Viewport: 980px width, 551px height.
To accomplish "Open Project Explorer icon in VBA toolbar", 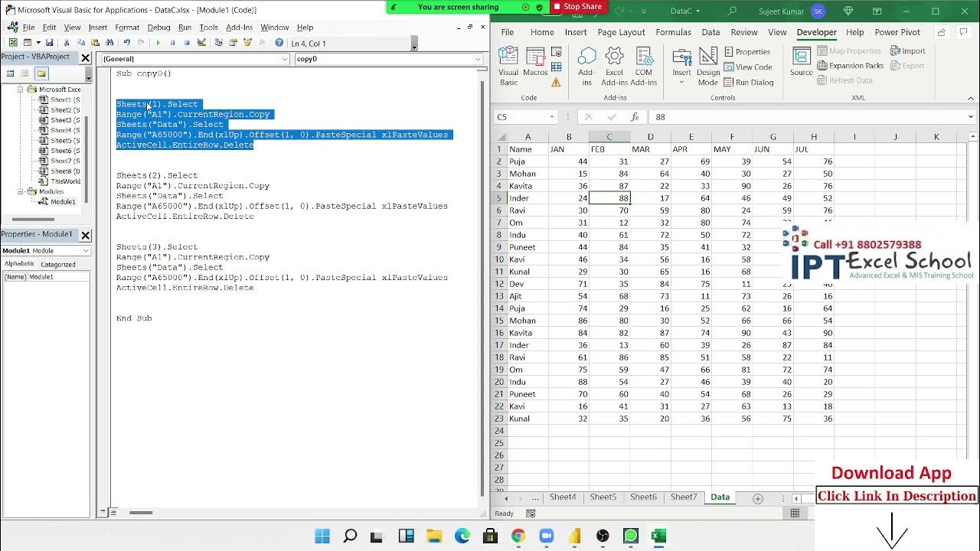I will [219, 43].
